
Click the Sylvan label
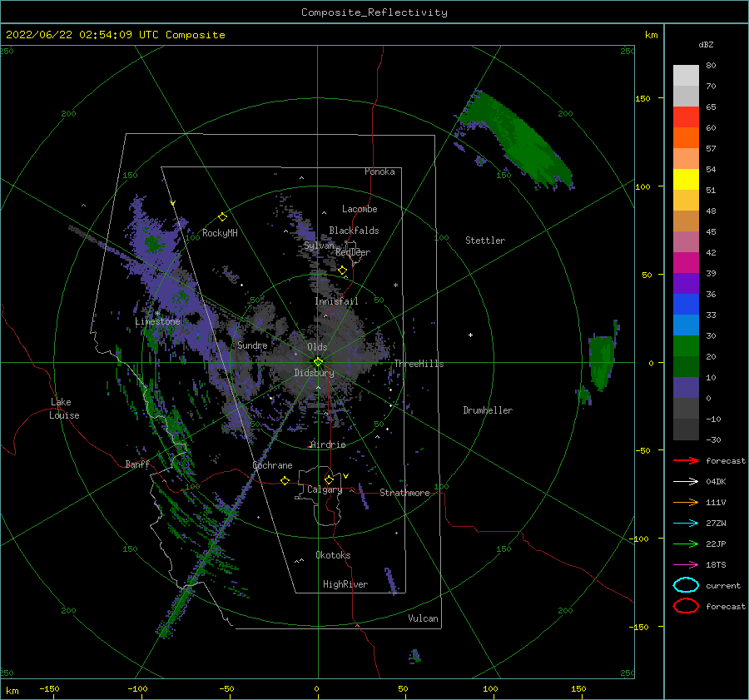(319, 246)
